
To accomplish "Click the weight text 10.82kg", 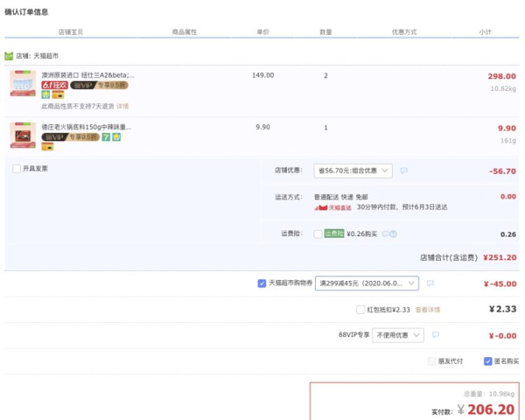I will click(503, 88).
